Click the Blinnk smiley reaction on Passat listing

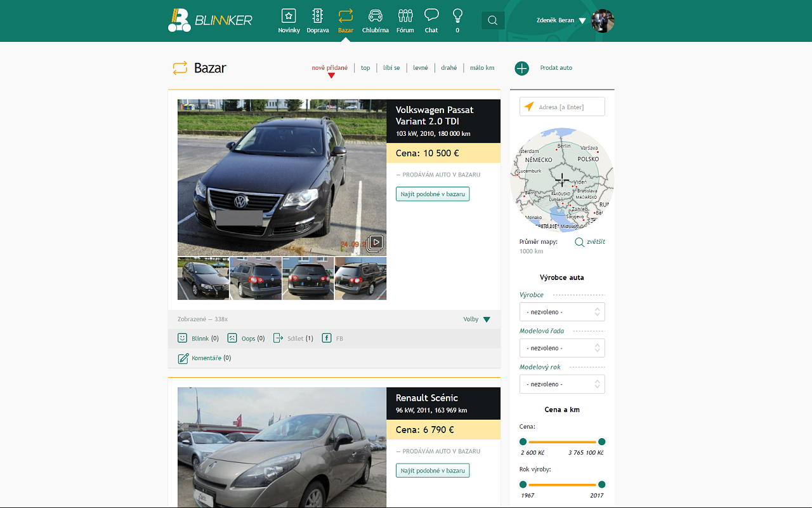183,338
